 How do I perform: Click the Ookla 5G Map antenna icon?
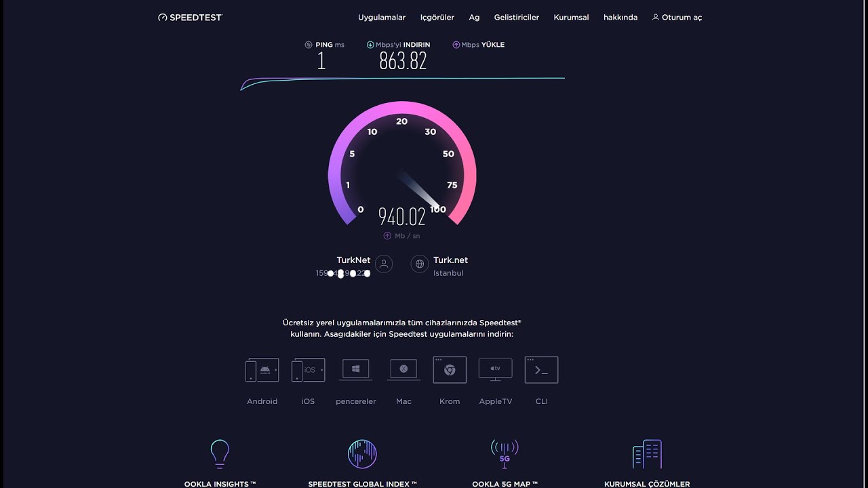[x=505, y=454]
